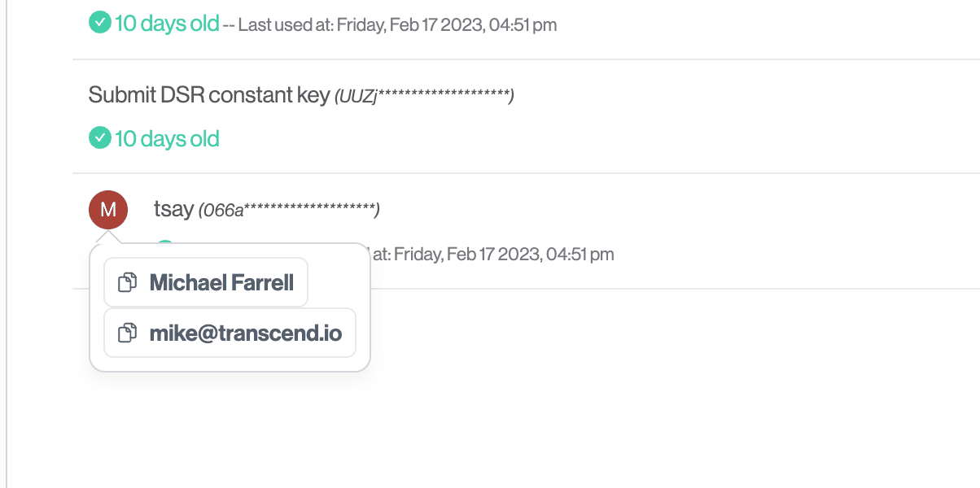Click "10 days old" under Submit DSR key
This screenshot has width=980, height=488.
click(167, 138)
